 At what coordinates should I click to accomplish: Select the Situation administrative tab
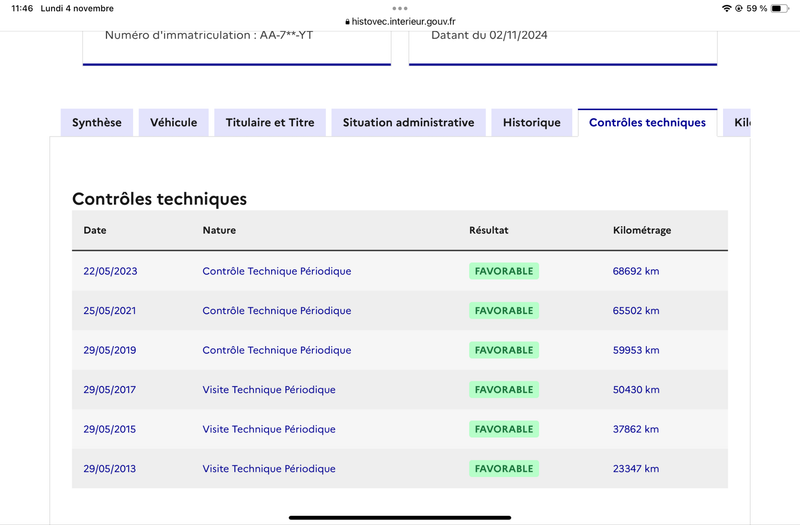point(408,122)
